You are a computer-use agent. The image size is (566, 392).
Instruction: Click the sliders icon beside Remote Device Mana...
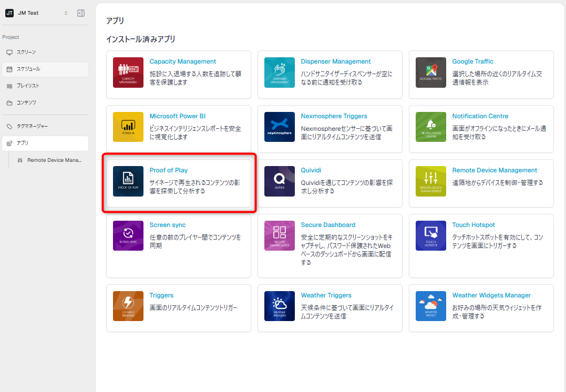click(x=20, y=160)
